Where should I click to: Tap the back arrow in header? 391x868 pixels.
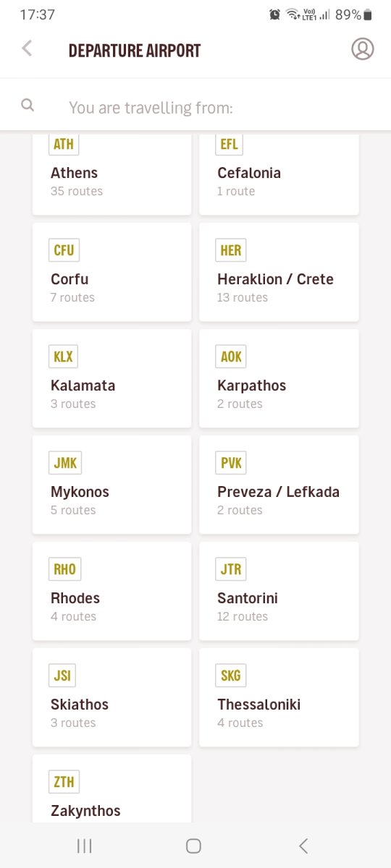click(x=27, y=48)
